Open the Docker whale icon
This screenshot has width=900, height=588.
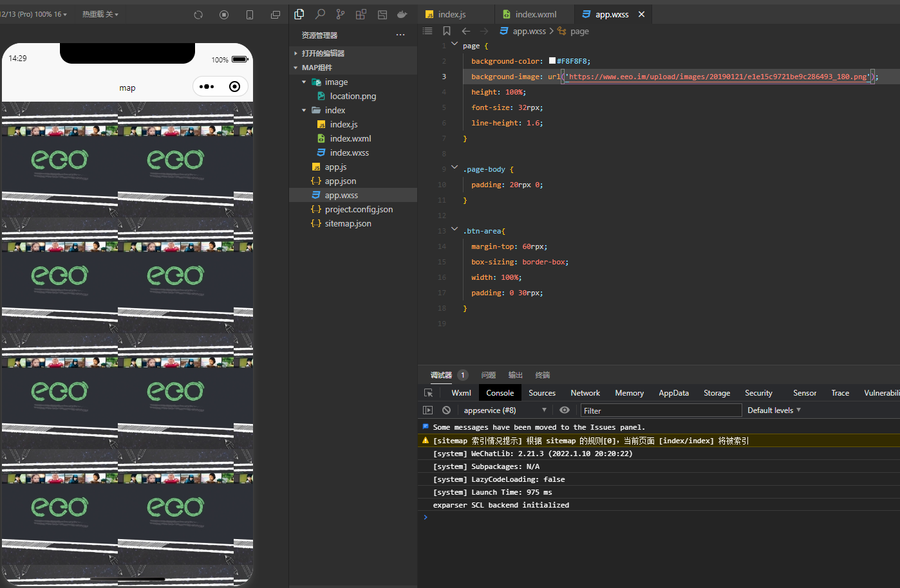coord(402,14)
